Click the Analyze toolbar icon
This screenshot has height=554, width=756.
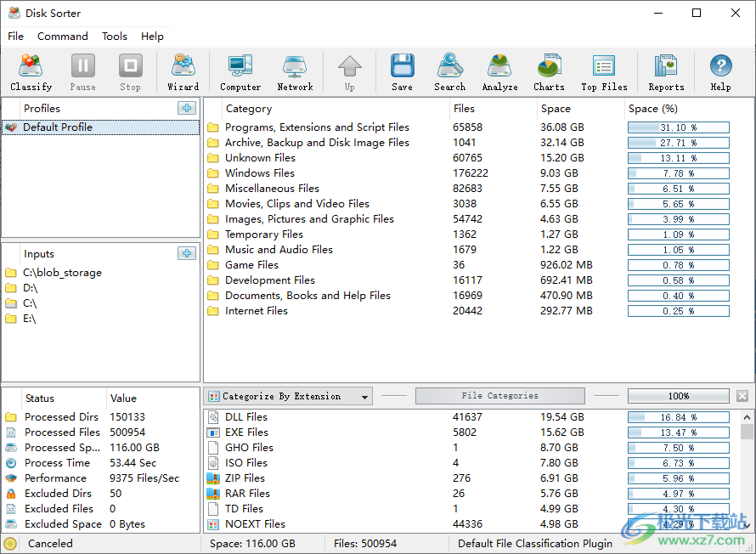(500, 72)
